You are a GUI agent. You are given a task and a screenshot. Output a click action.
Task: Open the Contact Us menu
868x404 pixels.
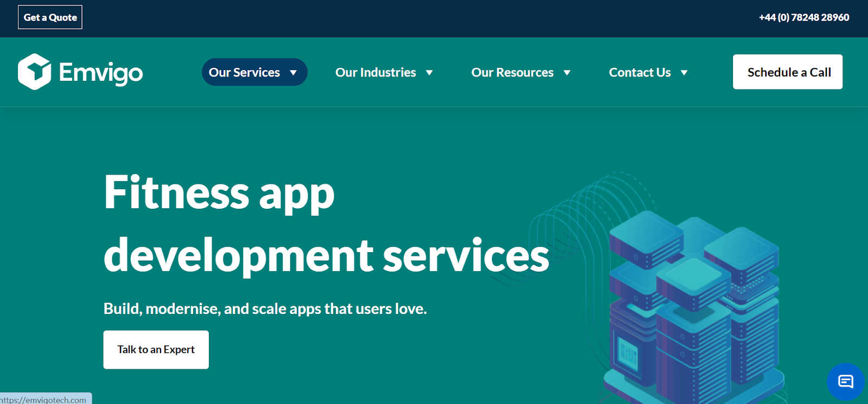(648, 72)
